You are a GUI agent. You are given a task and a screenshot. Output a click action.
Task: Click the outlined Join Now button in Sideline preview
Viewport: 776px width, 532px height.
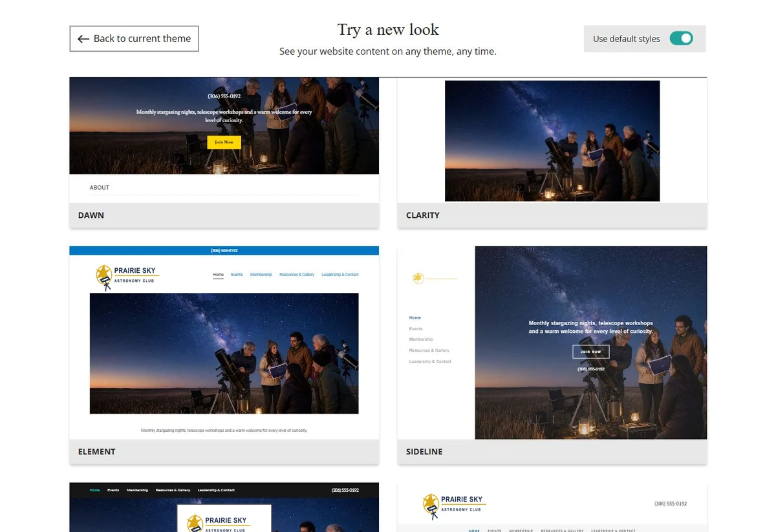[590, 352]
